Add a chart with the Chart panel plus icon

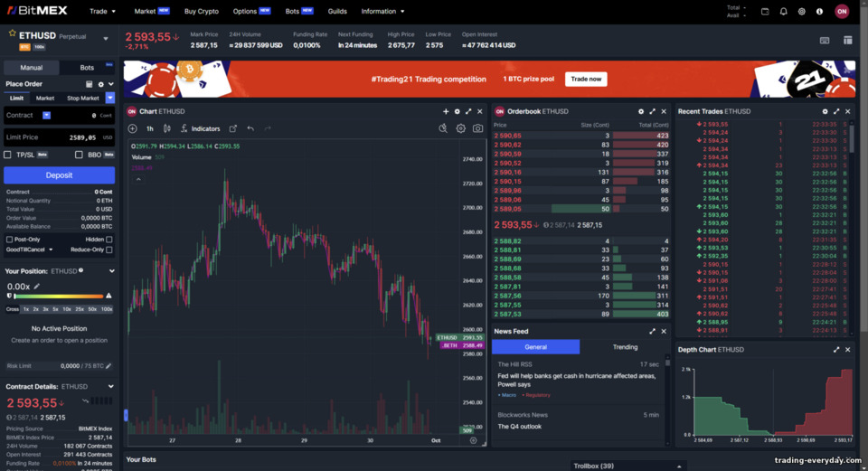coord(446,111)
